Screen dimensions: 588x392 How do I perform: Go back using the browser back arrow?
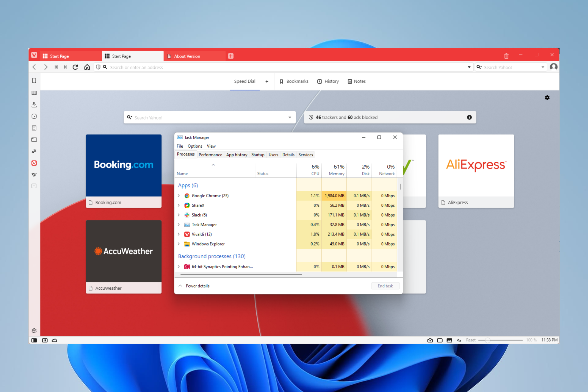34,67
